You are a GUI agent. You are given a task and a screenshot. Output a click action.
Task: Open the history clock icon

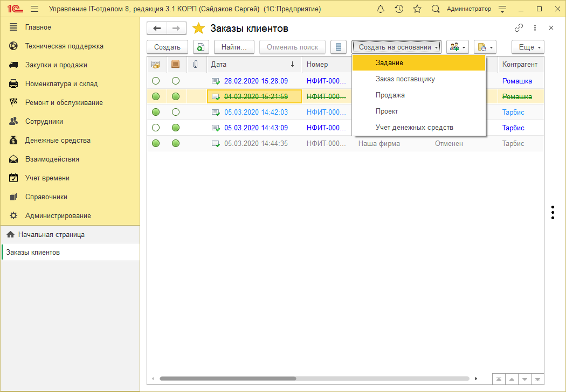[399, 9]
